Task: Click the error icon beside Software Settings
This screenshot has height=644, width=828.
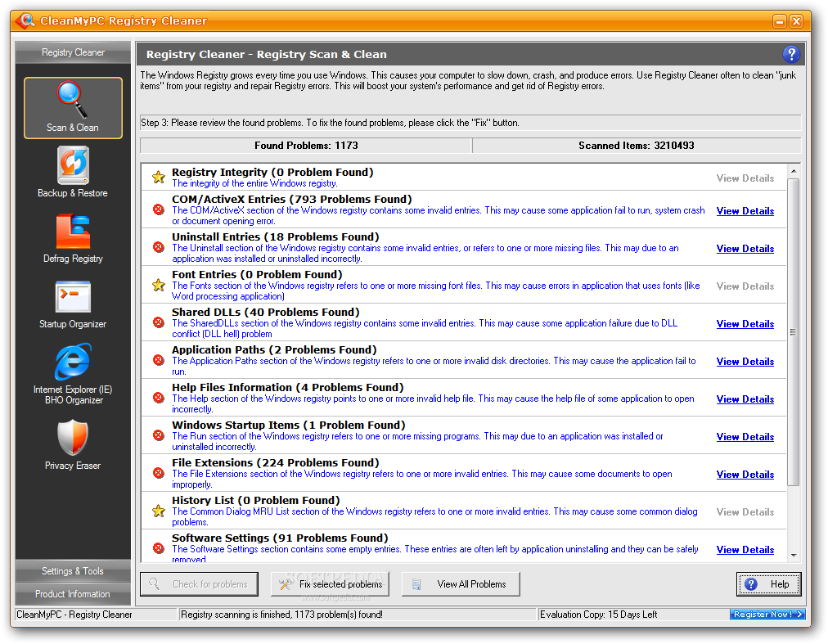Action: point(159,548)
